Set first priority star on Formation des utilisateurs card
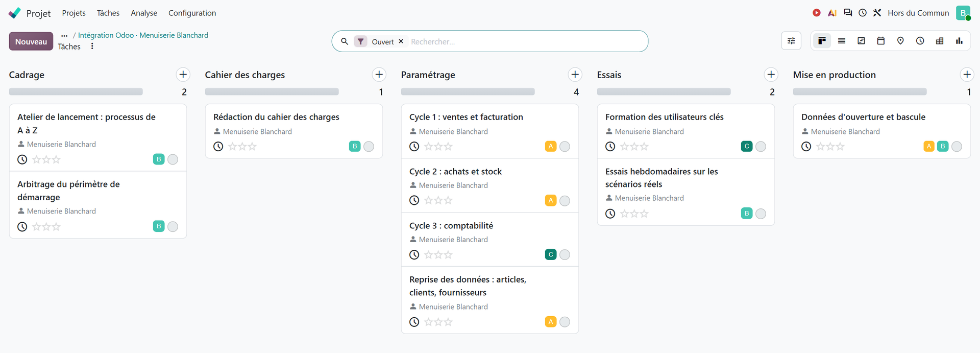The width and height of the screenshot is (980, 353). (x=625, y=147)
